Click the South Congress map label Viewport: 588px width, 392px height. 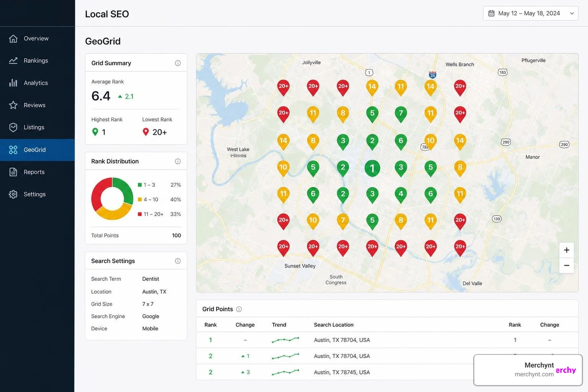click(336, 280)
